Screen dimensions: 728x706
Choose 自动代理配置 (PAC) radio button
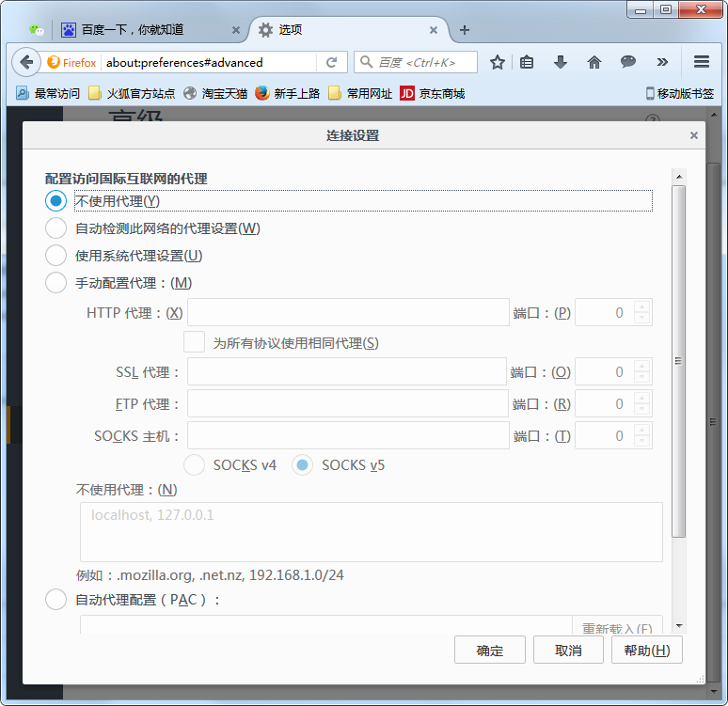coord(55,599)
